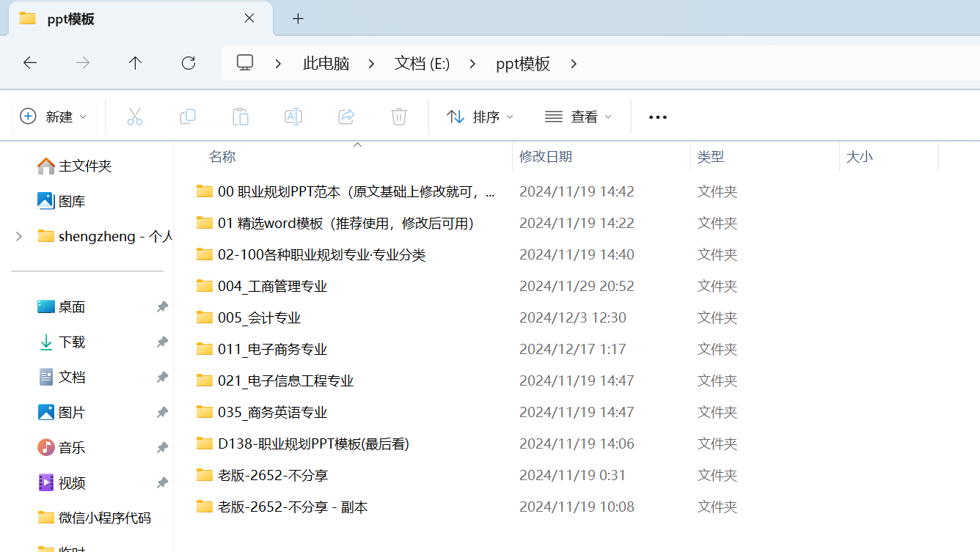980x552 pixels.
Task: Open a new tab with plus button
Action: coord(298,19)
